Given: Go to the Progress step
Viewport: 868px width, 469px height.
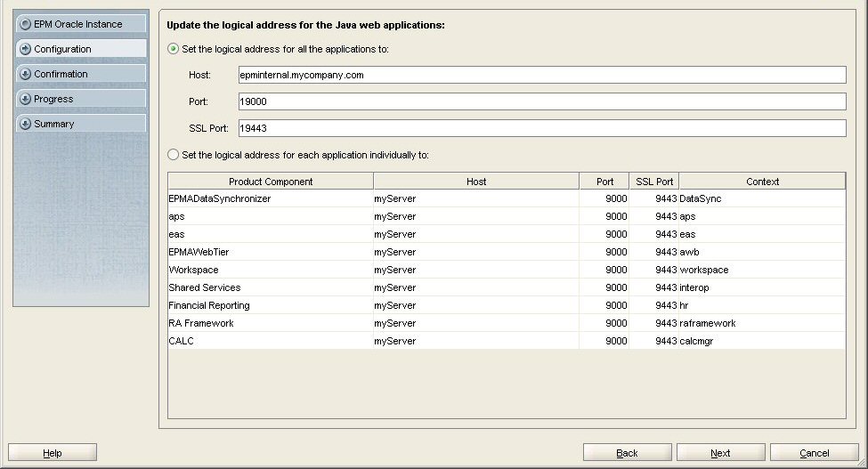Looking at the screenshot, I should (x=81, y=99).
